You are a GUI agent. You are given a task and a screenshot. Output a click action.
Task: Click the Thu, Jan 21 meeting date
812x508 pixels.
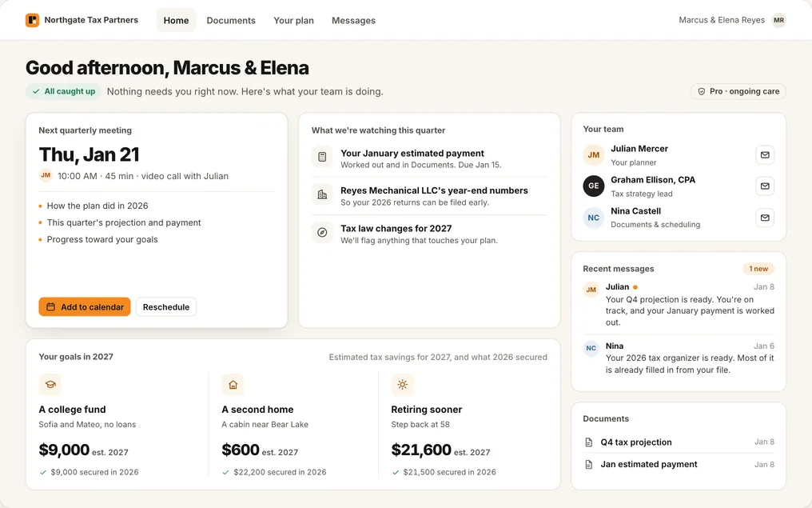click(x=89, y=154)
